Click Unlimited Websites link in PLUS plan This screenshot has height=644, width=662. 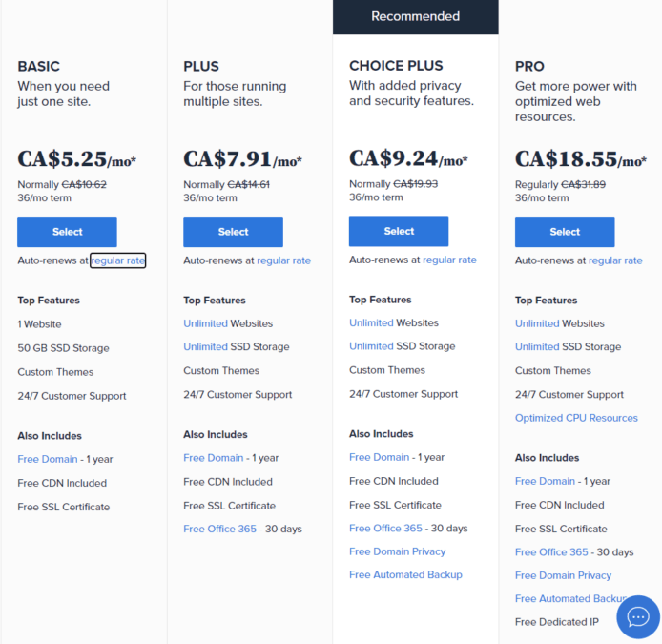coord(206,323)
